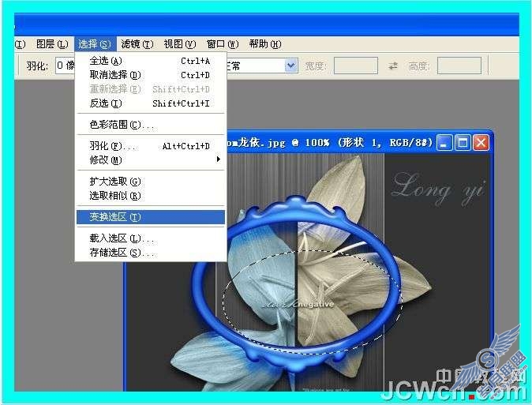Image resolution: width=532 pixels, height=405 pixels.
Task: Minimize the 龙依.jpg document window
Action: coord(444,143)
